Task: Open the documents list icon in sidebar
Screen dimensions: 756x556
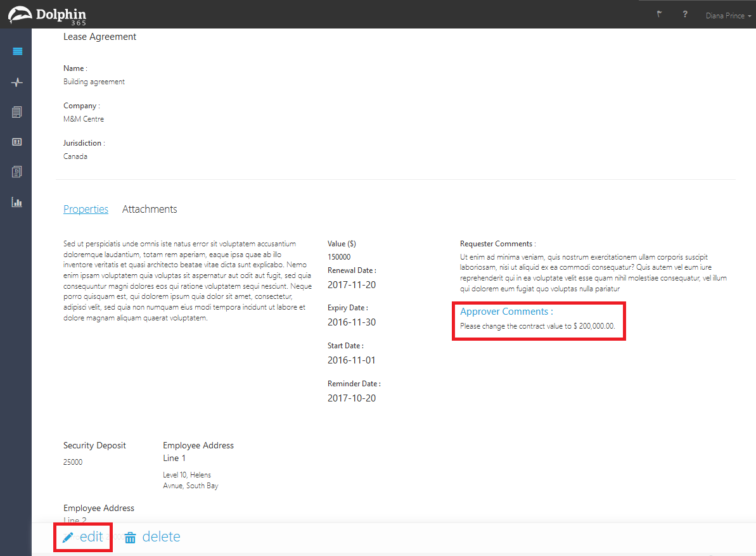Action: (x=17, y=112)
